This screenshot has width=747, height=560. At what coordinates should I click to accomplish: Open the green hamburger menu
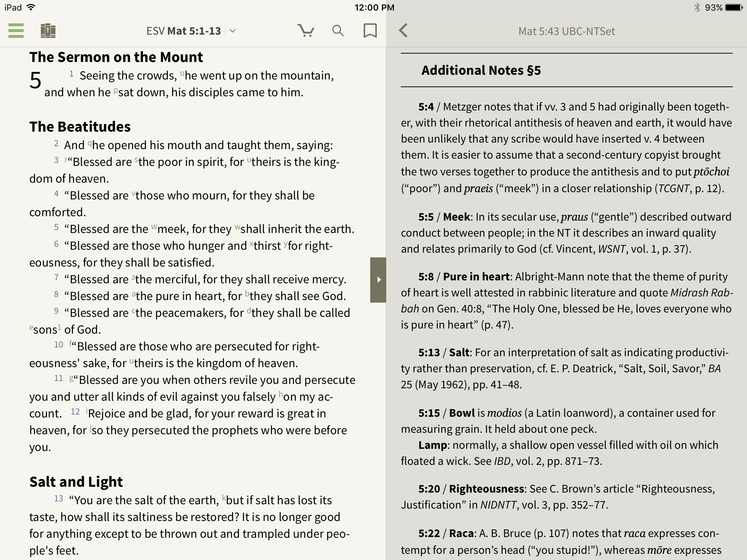pyautogui.click(x=16, y=31)
